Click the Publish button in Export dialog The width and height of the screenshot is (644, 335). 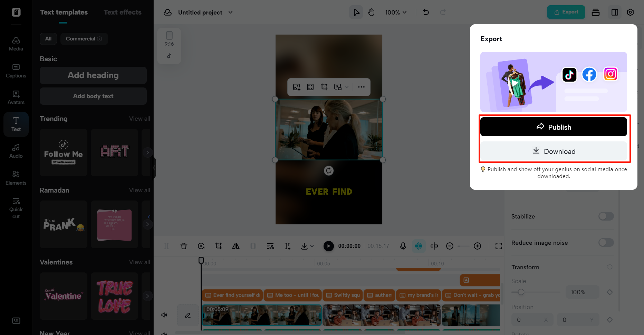click(553, 127)
